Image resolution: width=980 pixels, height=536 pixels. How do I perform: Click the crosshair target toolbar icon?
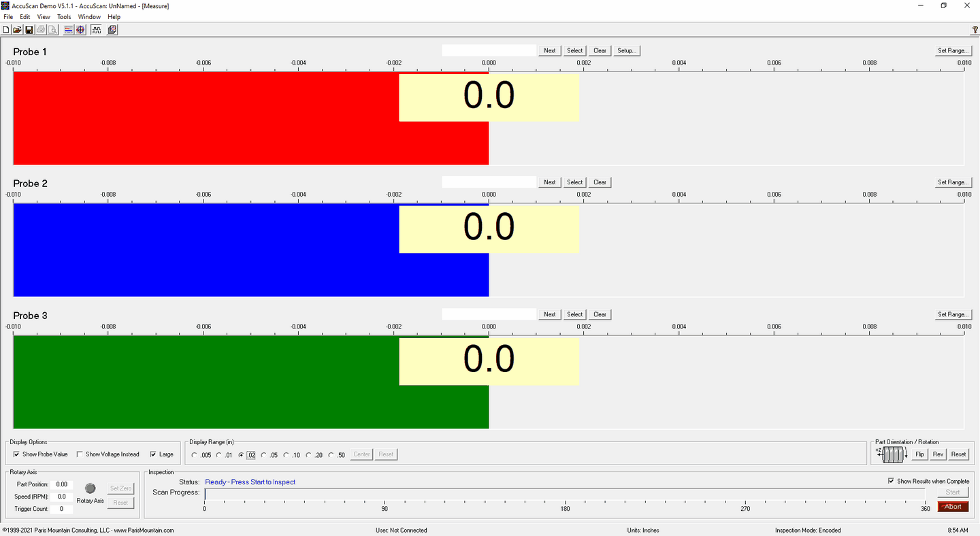point(80,30)
